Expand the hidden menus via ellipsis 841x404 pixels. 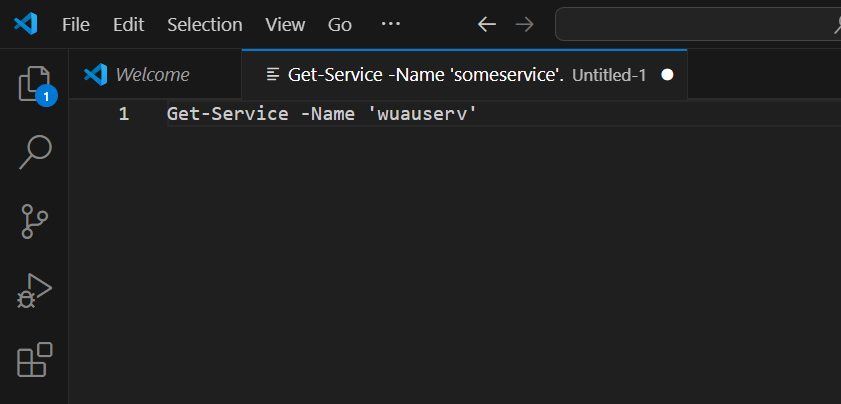coord(390,24)
